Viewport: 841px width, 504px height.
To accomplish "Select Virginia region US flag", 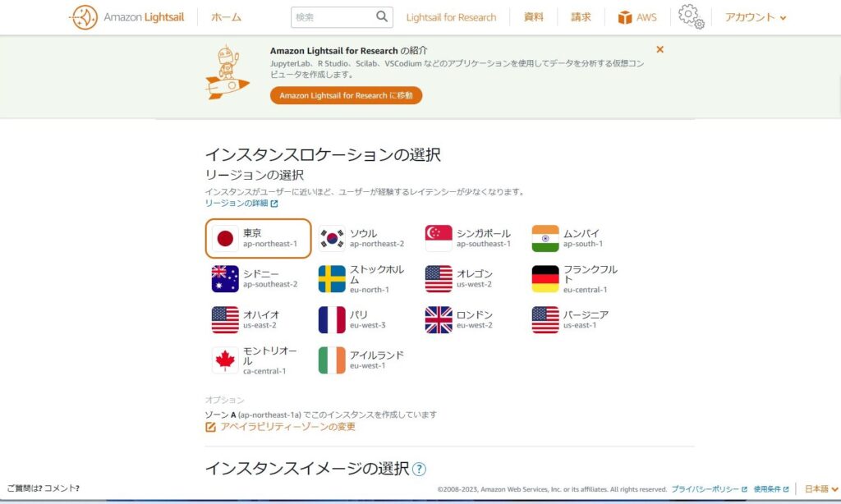I will click(545, 319).
